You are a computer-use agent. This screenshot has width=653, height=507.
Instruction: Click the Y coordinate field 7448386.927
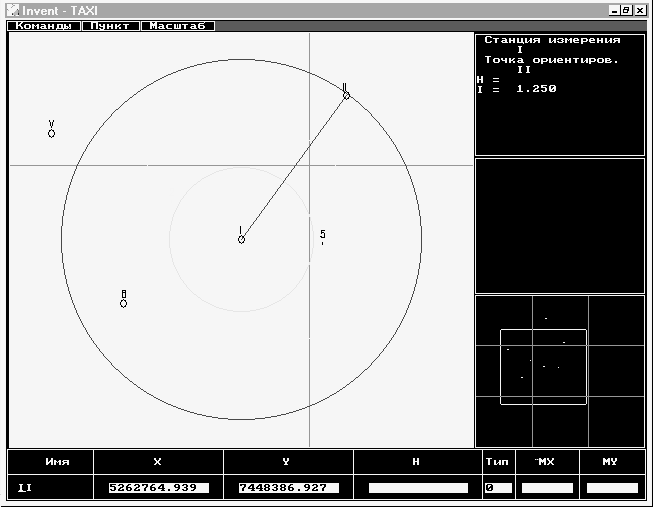click(289, 487)
